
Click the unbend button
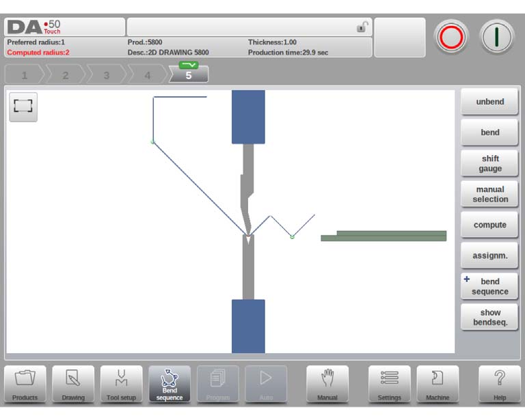[x=489, y=101]
